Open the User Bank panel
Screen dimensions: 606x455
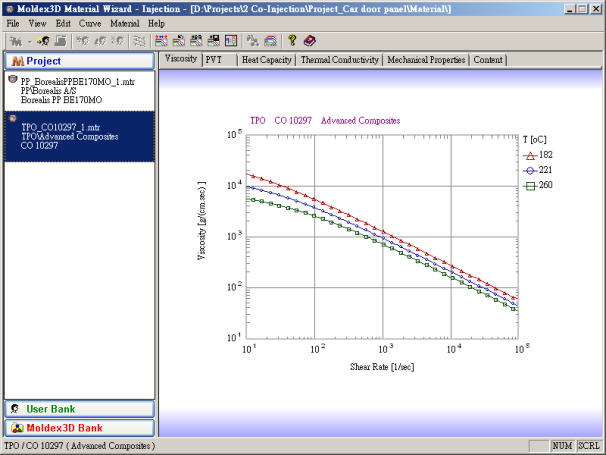tap(80, 409)
